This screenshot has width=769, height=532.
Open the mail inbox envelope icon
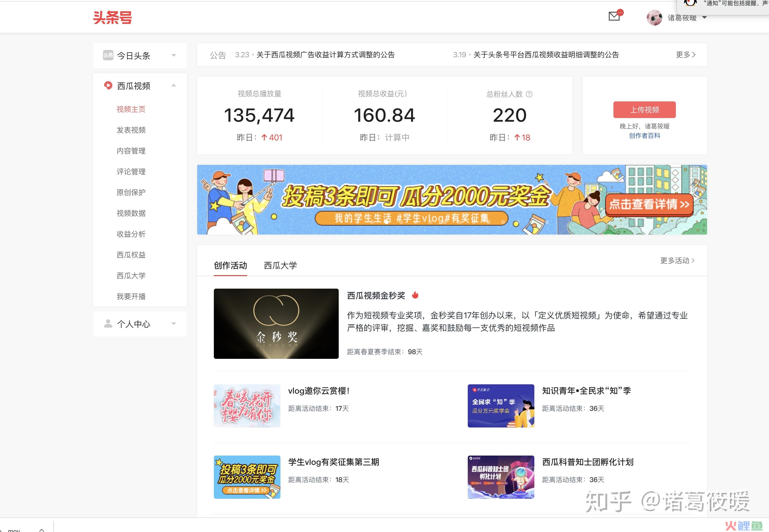[x=614, y=16]
